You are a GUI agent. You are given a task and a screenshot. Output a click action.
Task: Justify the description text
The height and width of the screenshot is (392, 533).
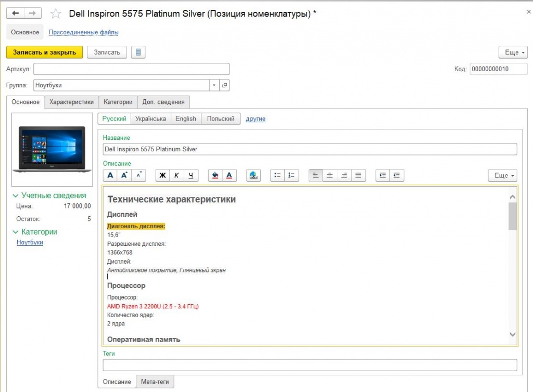click(358, 176)
